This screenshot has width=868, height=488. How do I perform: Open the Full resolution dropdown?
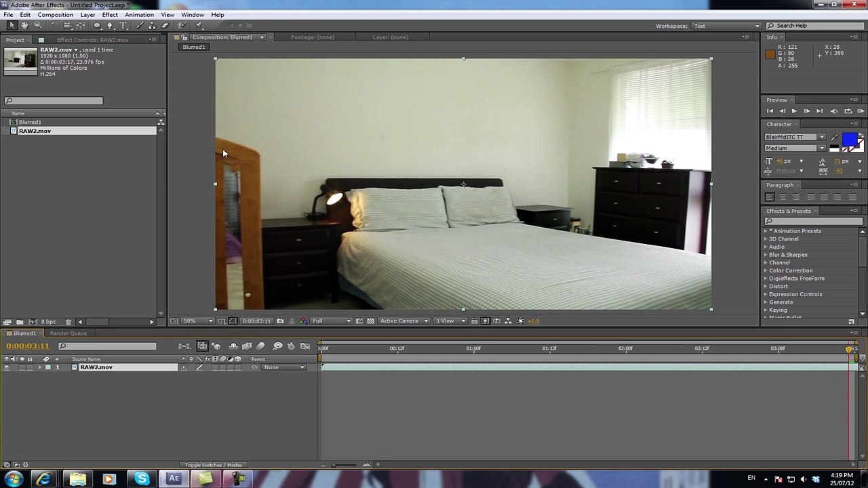pyautogui.click(x=332, y=321)
